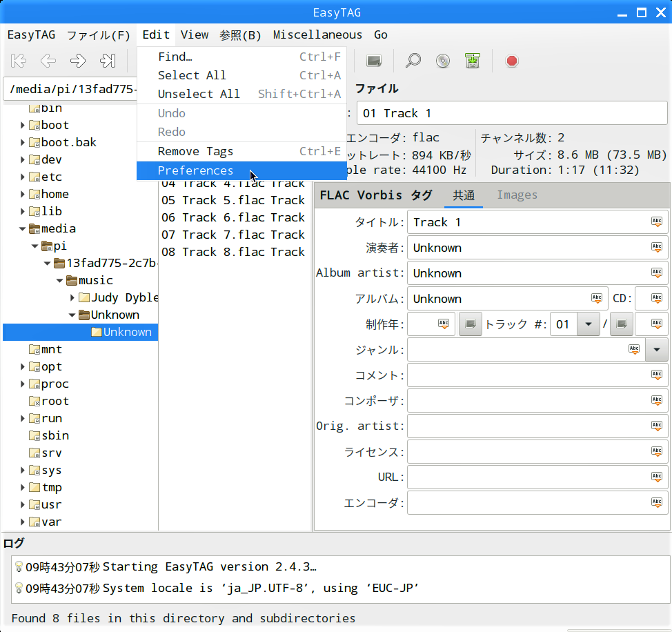Viewport: 672px width, 632px height.
Task: Click the コメント input field
Action: pyautogui.click(x=538, y=375)
